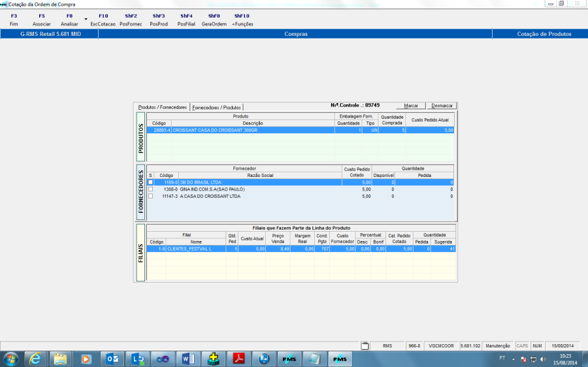Click the network tray icon
Viewport: 588px width, 367px height.
533,359
